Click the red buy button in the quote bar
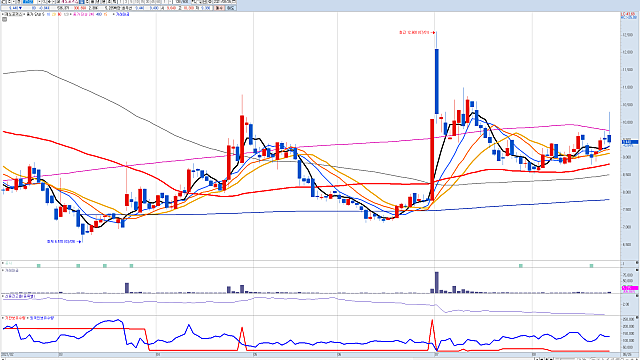This screenshot has width=640, height=360. point(220,8)
